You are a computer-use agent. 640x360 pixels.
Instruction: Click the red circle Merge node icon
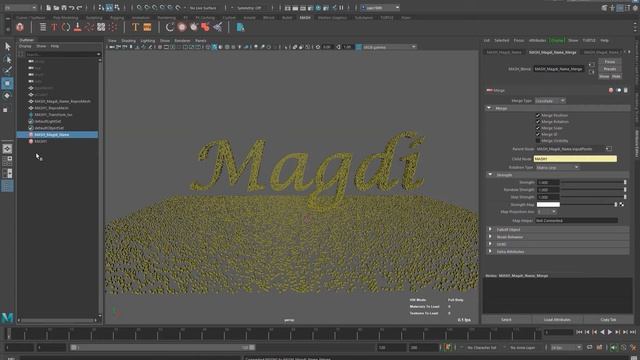pos(611,90)
